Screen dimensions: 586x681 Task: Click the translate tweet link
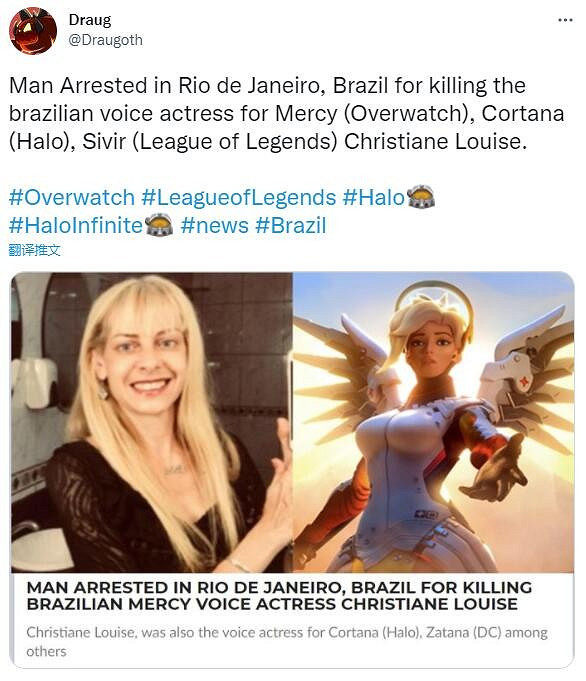tap(34, 250)
